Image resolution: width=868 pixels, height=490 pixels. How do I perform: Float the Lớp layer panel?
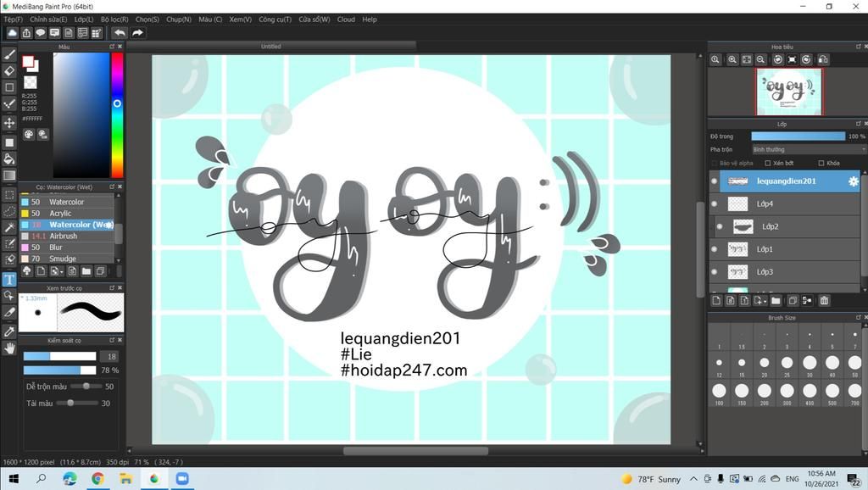(x=859, y=124)
